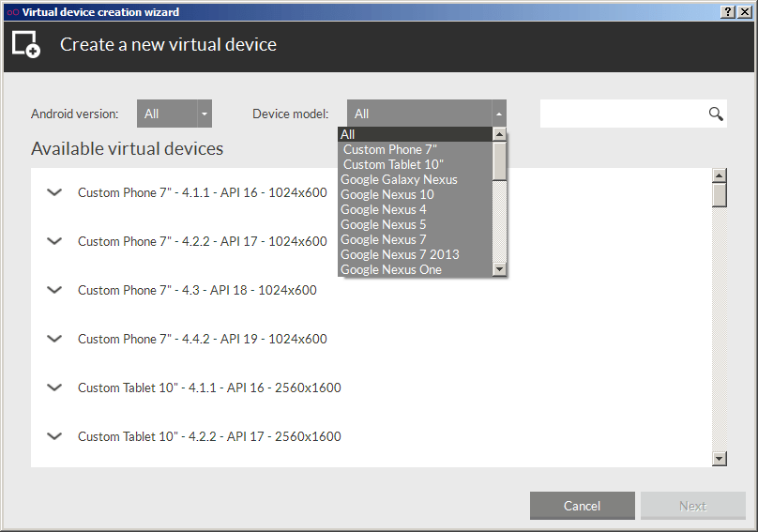Click device list scroll down arrow

pyautogui.click(x=720, y=459)
